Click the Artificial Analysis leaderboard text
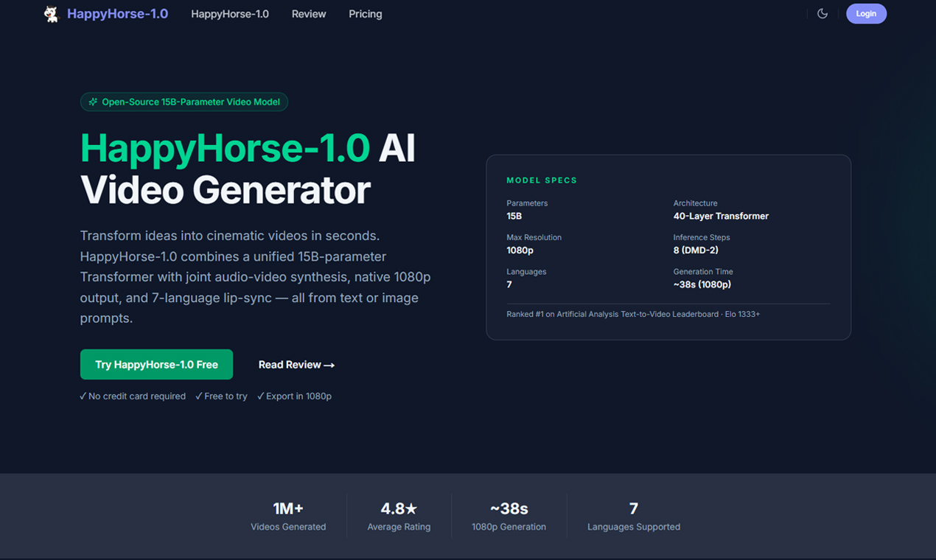The width and height of the screenshot is (936, 560). 632,313
